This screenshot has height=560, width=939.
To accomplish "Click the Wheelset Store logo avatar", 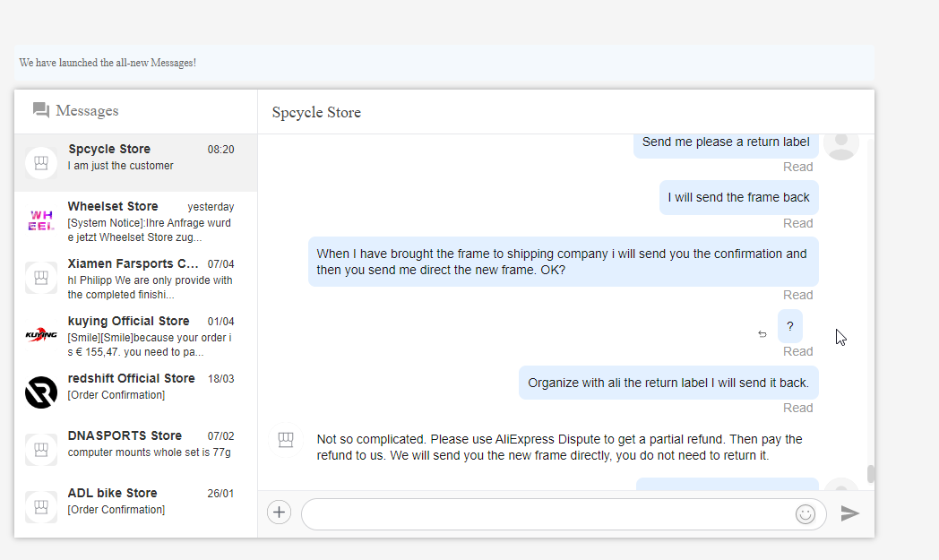I will pyautogui.click(x=41, y=220).
